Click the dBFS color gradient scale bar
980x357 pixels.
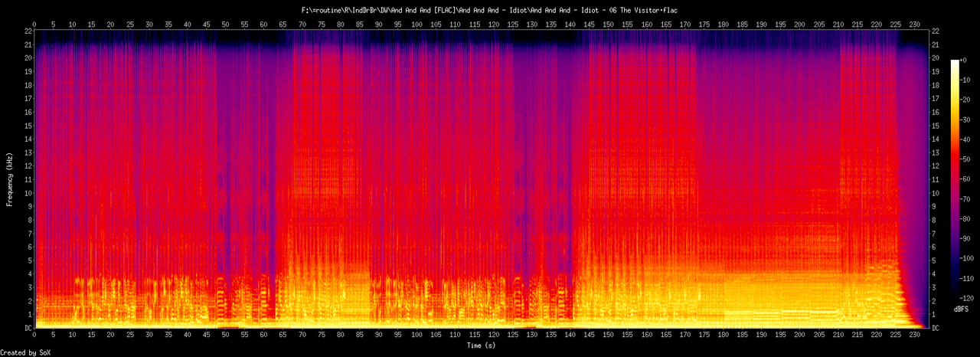pyautogui.click(x=955, y=178)
